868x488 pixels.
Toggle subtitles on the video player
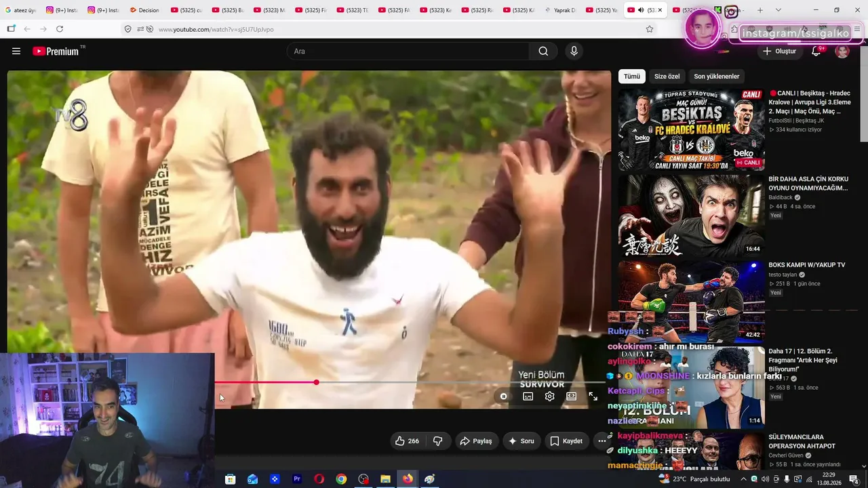(528, 396)
